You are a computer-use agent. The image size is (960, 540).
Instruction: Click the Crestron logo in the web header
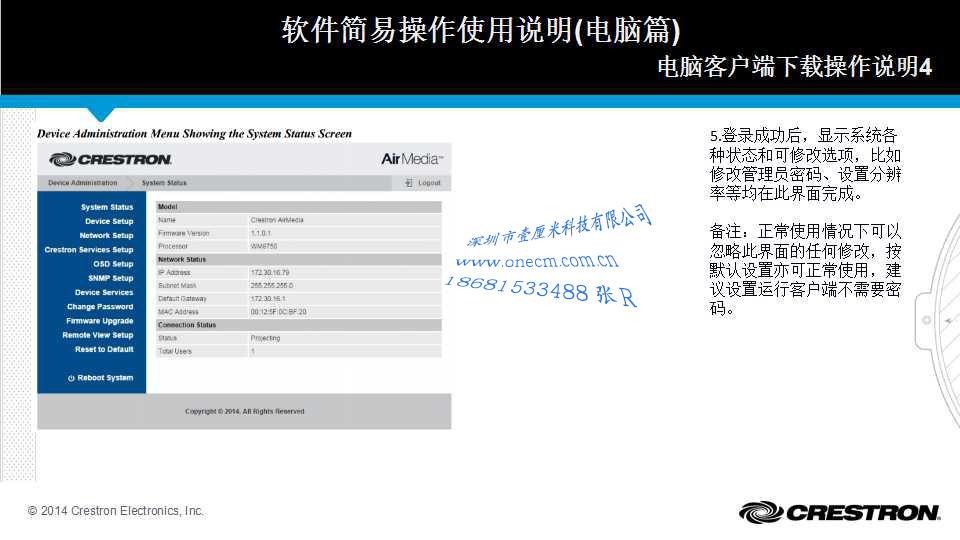coord(111,159)
